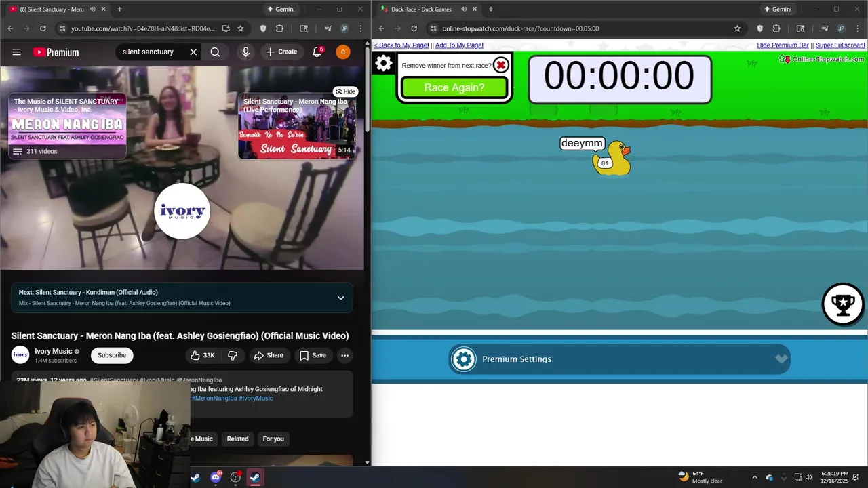Dislike the Meron Nang Iba video
The image size is (868, 488).
click(232, 355)
